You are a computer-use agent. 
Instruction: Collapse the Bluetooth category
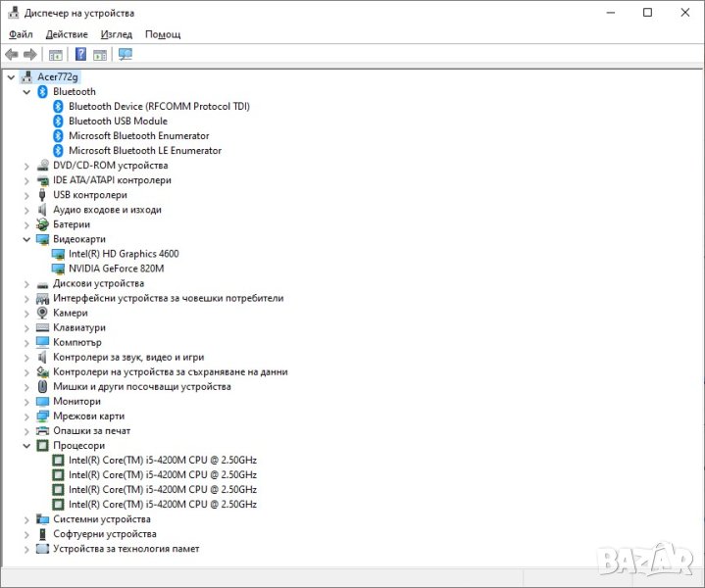coord(26,92)
